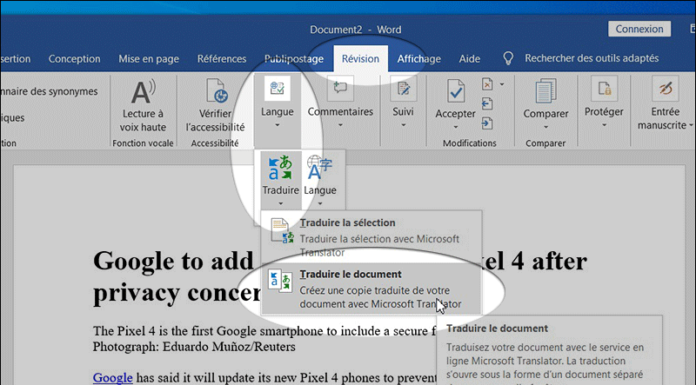The height and width of the screenshot is (385, 696).
Task: Open the Conception tab
Action: (74, 59)
